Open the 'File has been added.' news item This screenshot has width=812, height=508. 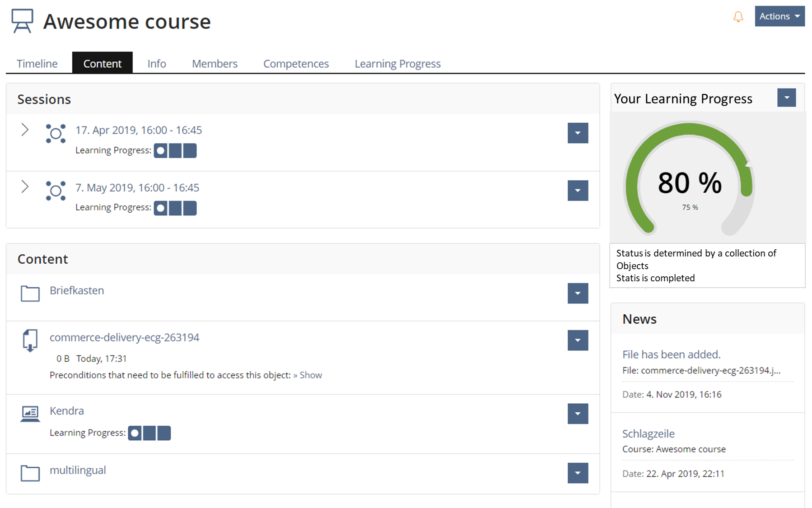pos(671,354)
